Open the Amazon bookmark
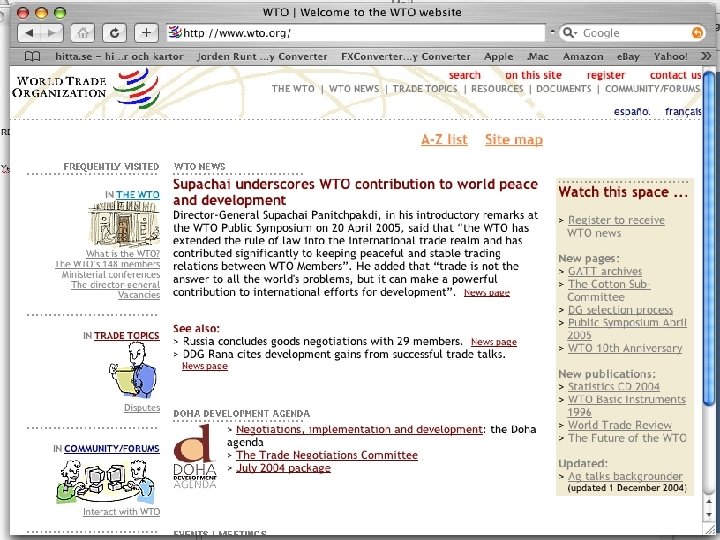 583,56
